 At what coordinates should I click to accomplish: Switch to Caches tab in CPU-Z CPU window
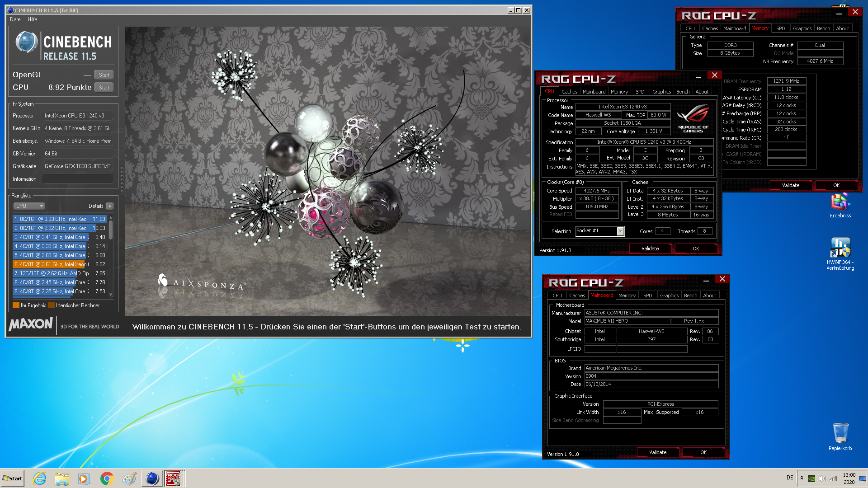point(569,92)
